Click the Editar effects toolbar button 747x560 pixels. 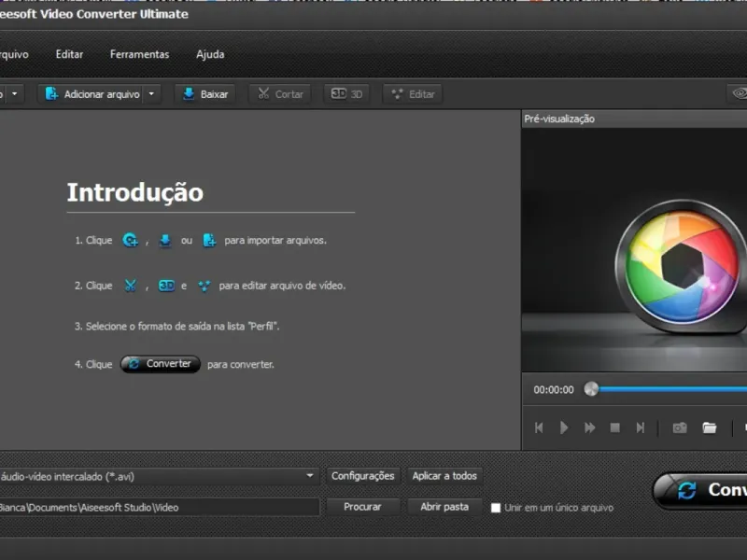tap(413, 94)
